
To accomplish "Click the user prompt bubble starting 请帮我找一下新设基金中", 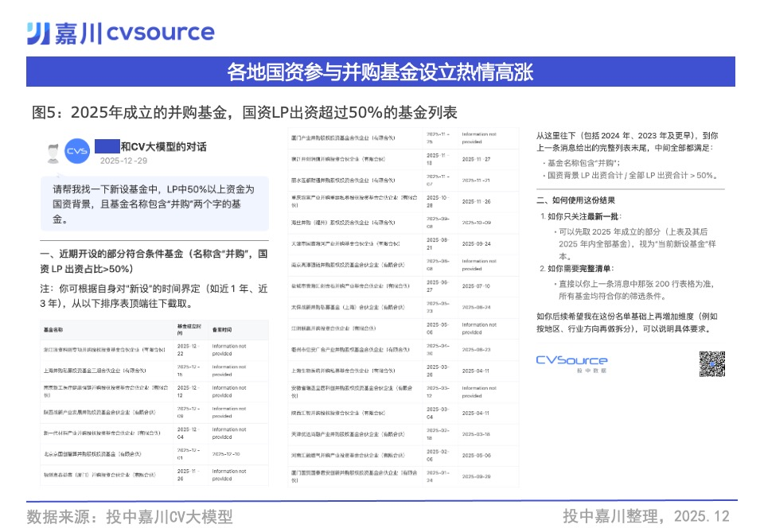I will coord(154,204).
